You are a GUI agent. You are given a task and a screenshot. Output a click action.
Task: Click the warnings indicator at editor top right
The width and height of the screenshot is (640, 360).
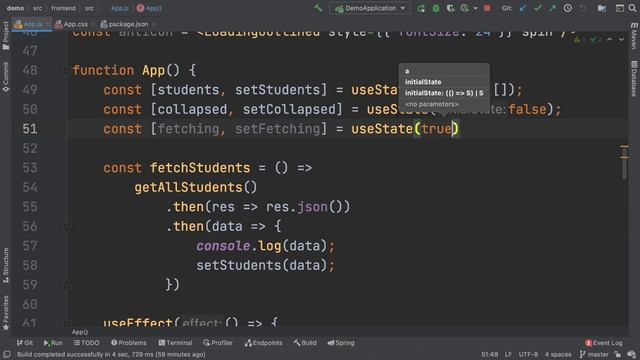point(587,40)
